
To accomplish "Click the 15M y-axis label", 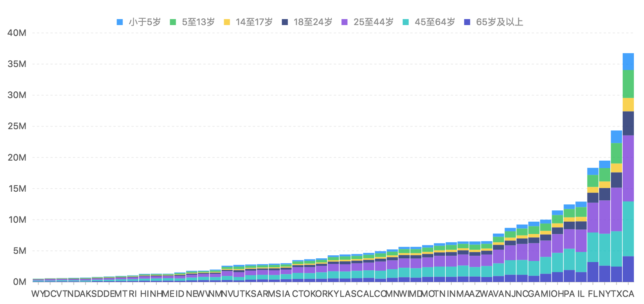I will [x=17, y=189].
